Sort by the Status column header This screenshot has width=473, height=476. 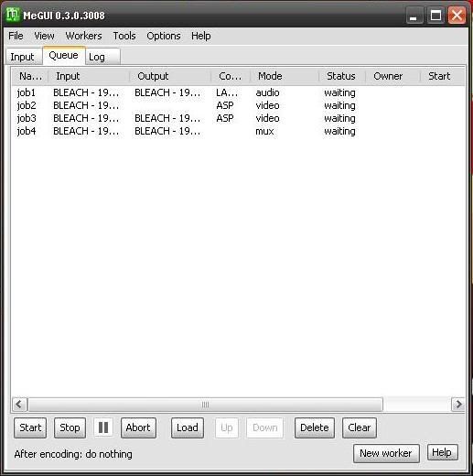click(x=341, y=76)
